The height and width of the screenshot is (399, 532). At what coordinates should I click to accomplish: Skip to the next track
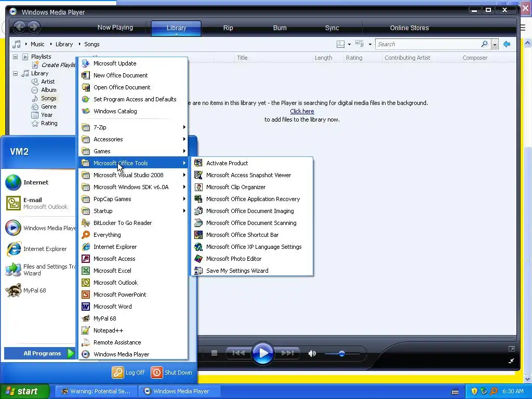point(288,353)
